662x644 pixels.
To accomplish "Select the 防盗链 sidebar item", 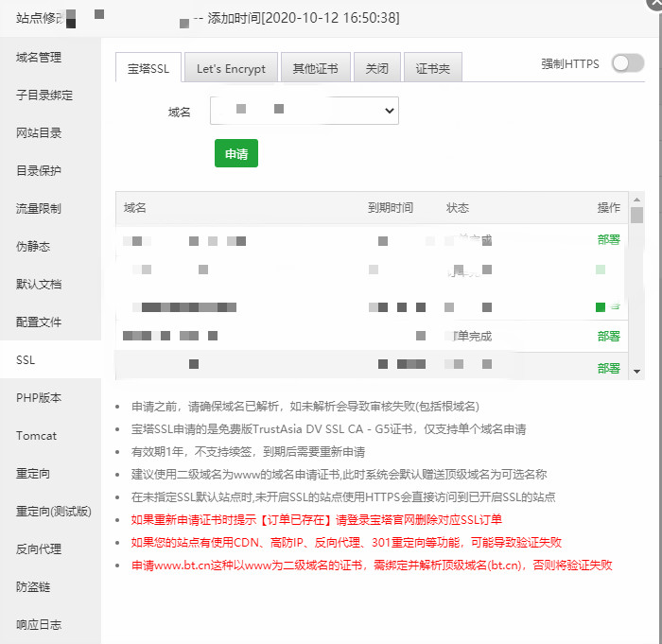I will click(x=33, y=586).
